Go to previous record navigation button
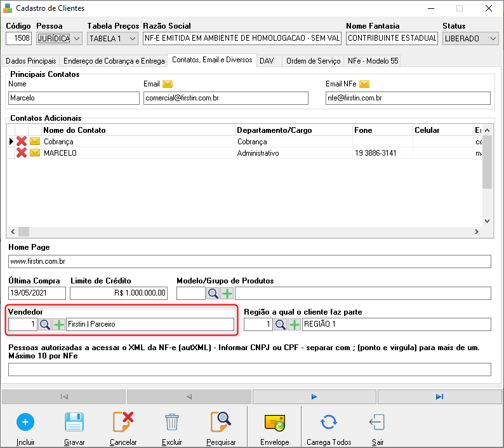The image size is (504, 448). pyautogui.click(x=189, y=397)
